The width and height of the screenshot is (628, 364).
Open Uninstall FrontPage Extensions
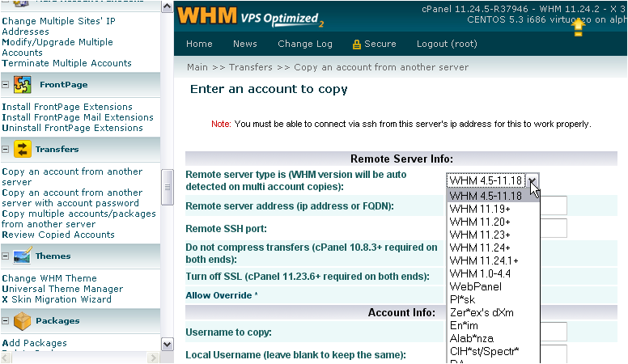point(72,128)
